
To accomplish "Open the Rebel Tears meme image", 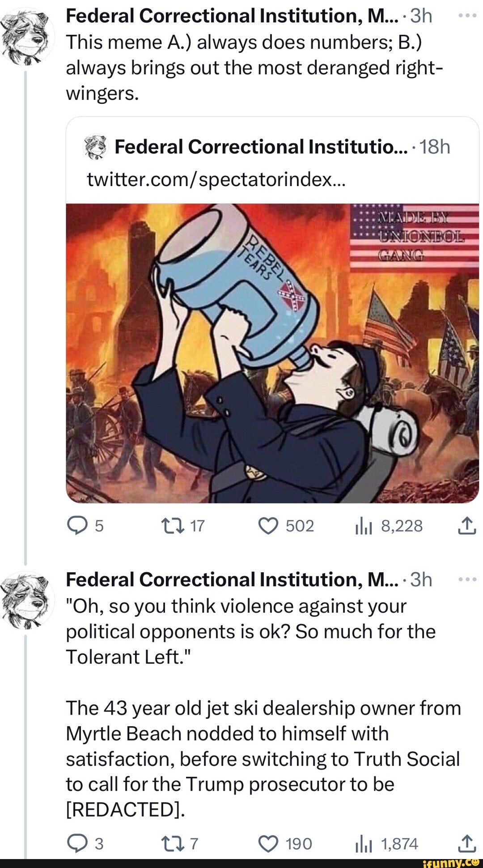I will [272, 353].
